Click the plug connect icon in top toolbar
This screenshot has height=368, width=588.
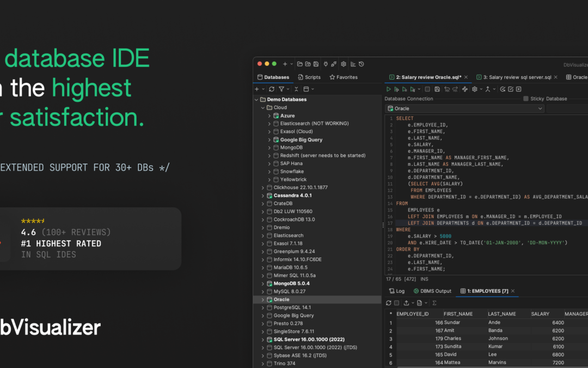pyautogui.click(x=326, y=64)
